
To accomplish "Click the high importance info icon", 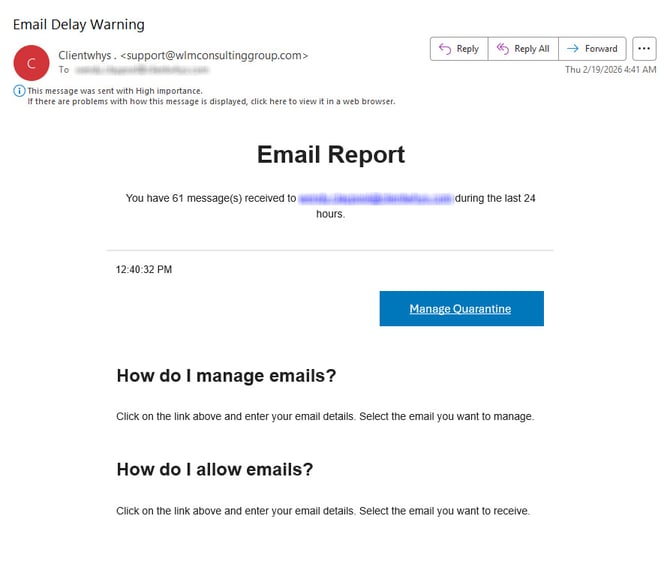I will pos(19,90).
